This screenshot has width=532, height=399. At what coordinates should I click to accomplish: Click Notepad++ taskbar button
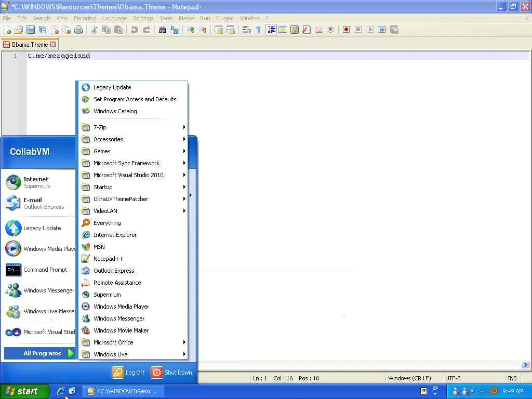(124, 391)
